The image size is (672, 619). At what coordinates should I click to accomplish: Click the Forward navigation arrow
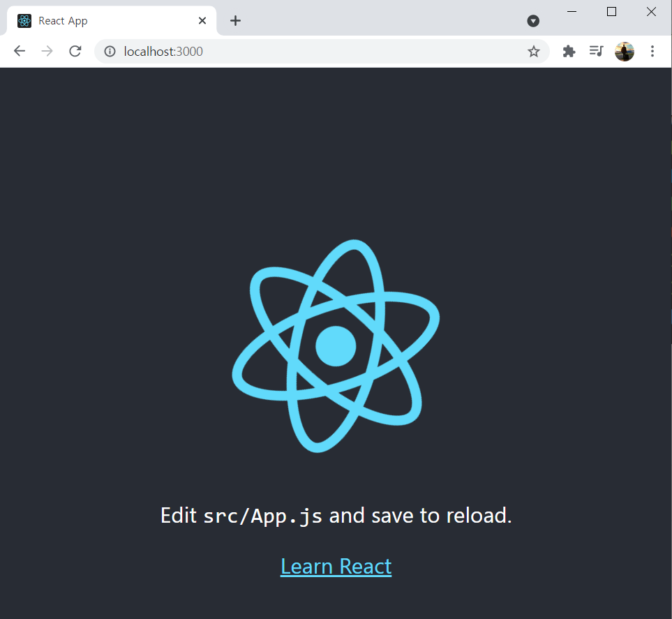(47, 52)
